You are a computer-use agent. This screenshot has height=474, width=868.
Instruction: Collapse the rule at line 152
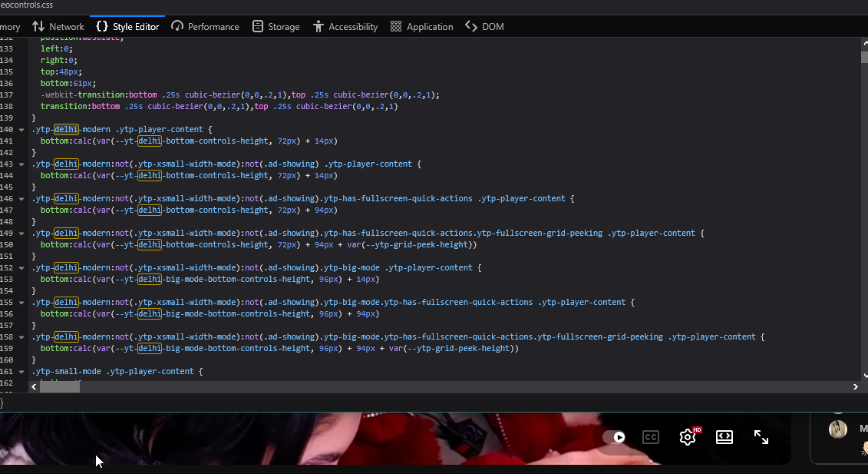tap(21, 268)
